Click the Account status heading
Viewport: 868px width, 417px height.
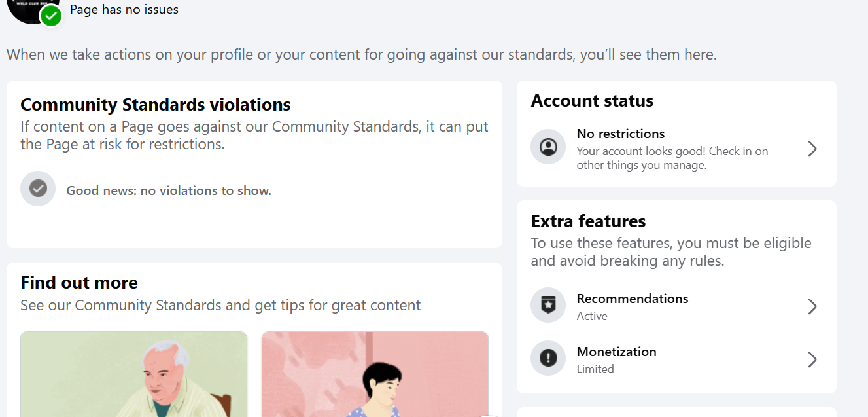click(x=592, y=101)
